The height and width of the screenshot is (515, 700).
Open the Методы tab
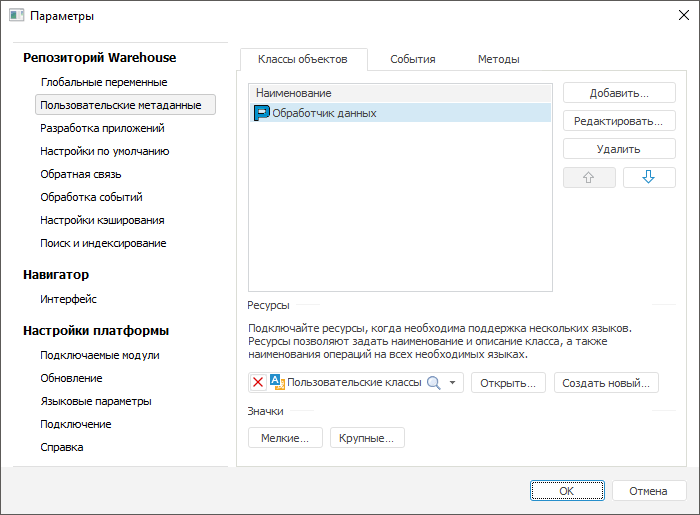click(x=498, y=59)
